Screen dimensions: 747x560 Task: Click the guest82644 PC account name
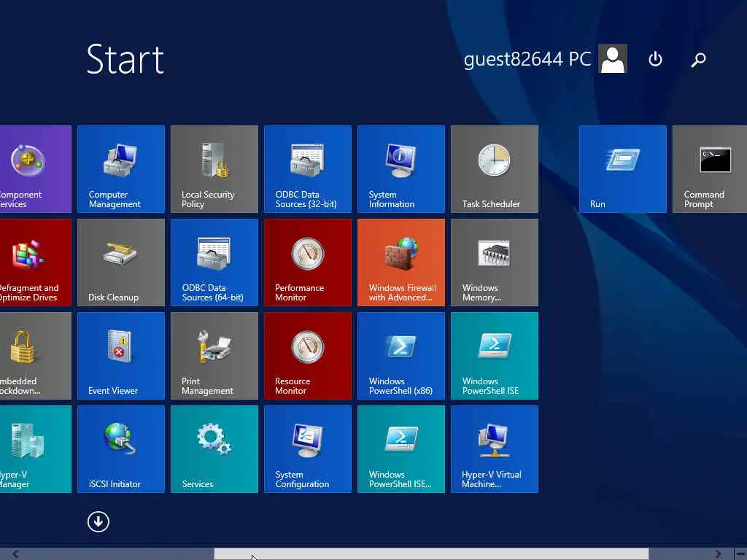(x=527, y=59)
